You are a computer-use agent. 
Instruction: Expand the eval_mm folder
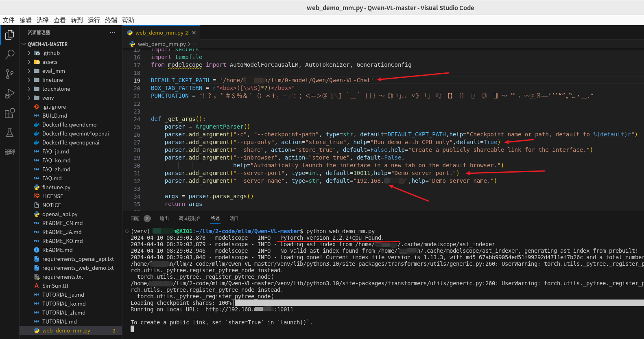tap(29, 71)
